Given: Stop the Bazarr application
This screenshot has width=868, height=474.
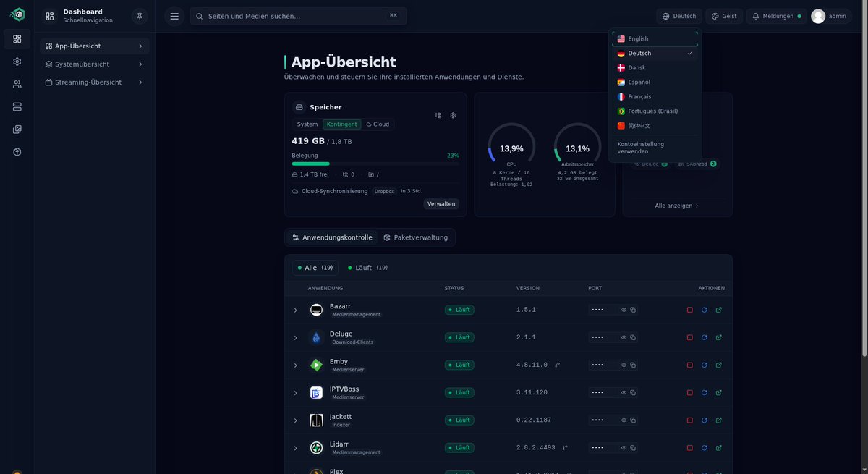Looking at the screenshot, I should pyautogui.click(x=690, y=310).
